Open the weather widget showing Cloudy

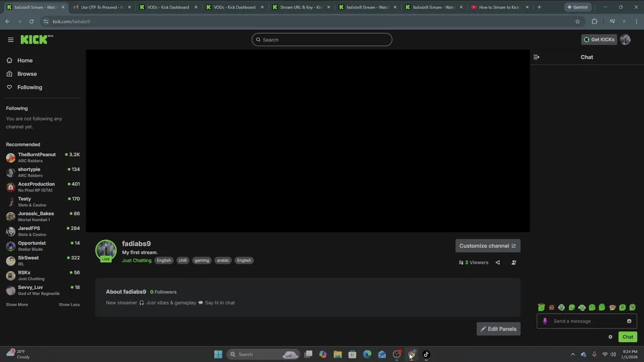[x=19, y=354]
